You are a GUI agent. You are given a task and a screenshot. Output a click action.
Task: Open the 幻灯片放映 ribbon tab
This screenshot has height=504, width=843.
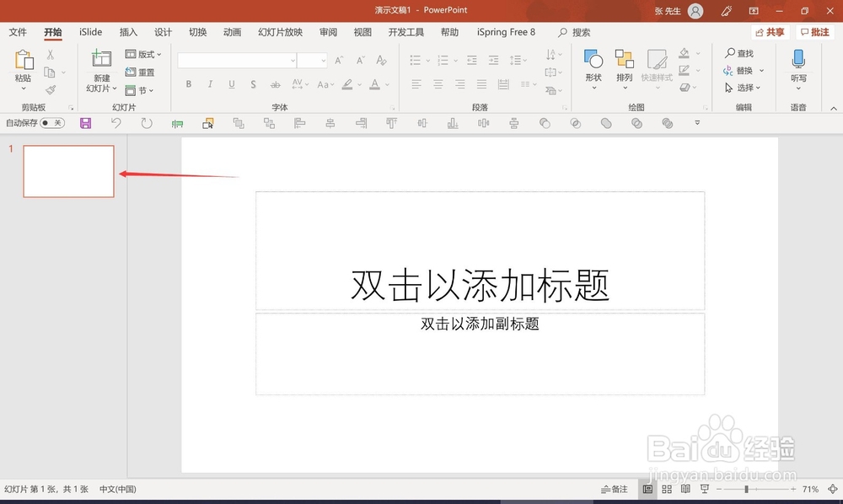coord(280,32)
